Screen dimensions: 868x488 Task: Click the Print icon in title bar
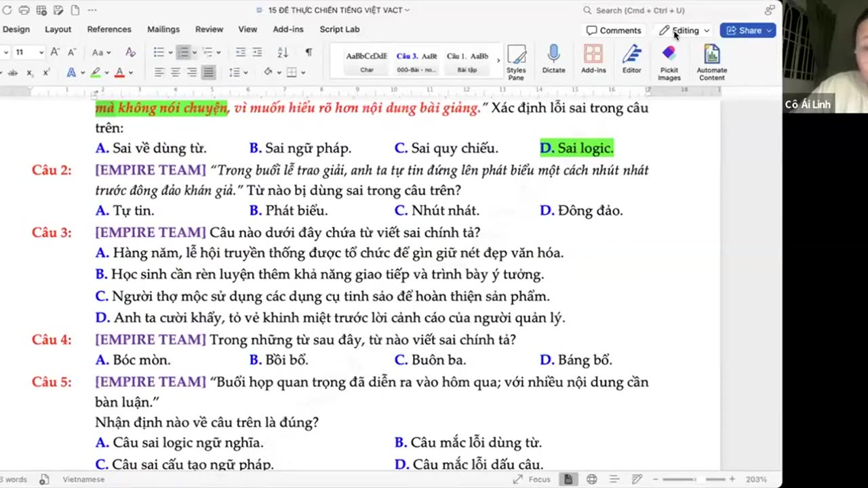tap(24, 10)
